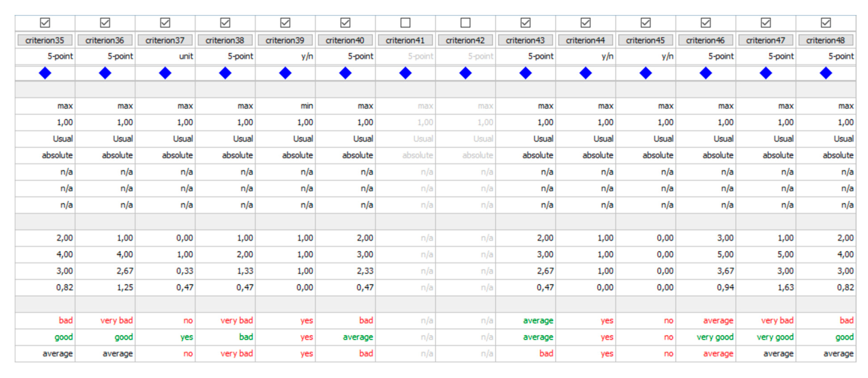The width and height of the screenshot is (868, 378).
Task: Click the blue diamond under criterion39
Action: coord(285,73)
